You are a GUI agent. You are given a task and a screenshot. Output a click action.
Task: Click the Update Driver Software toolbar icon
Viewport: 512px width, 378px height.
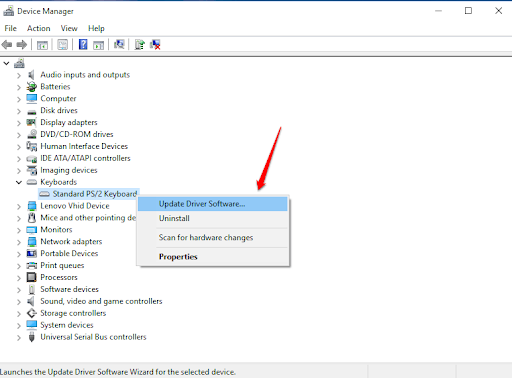[140, 44]
